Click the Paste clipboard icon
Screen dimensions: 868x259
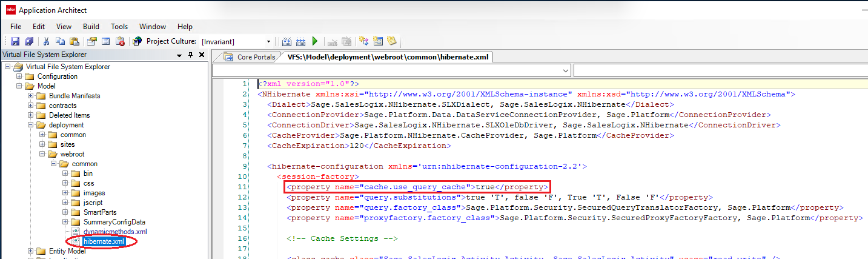click(x=74, y=41)
